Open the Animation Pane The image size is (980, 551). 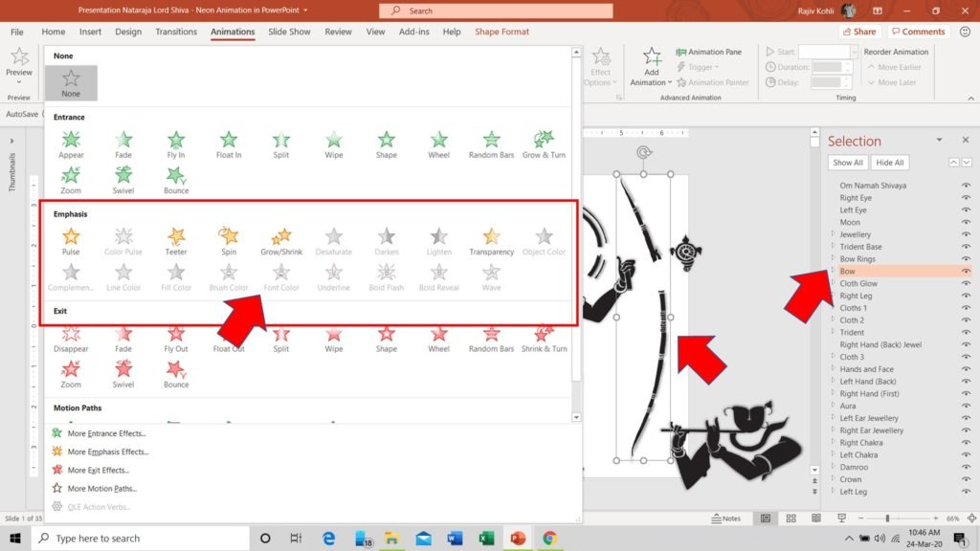point(709,52)
